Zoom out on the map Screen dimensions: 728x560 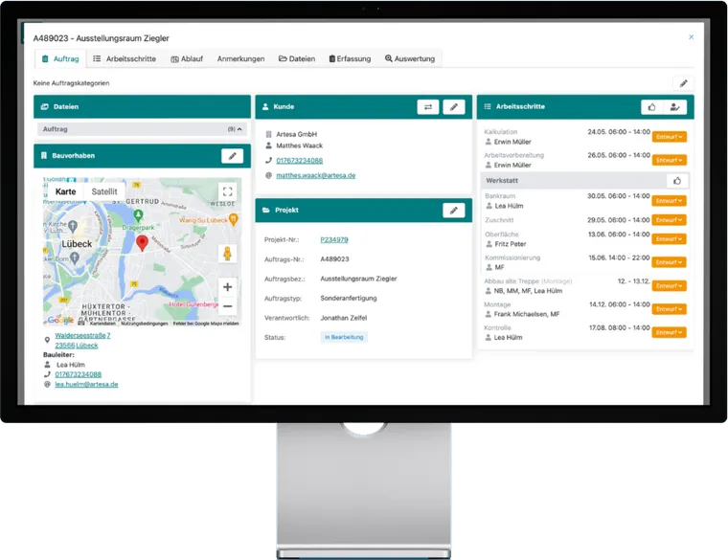click(x=228, y=306)
